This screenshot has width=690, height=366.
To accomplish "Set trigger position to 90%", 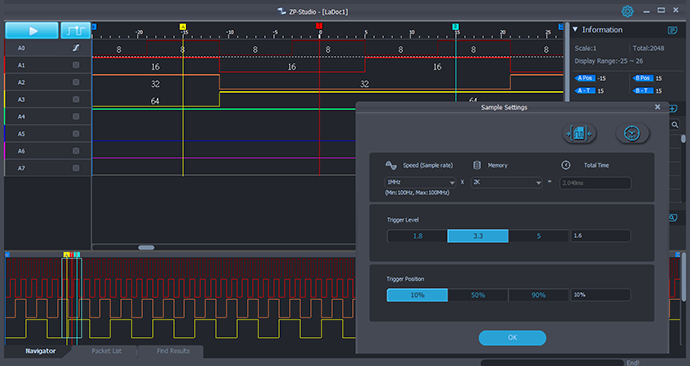I will (x=539, y=295).
